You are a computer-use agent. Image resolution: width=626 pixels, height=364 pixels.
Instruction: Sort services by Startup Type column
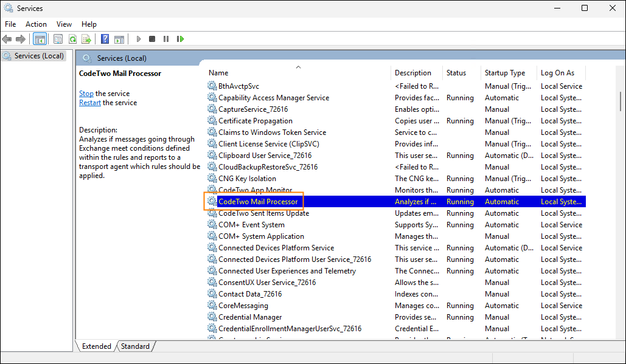click(x=504, y=73)
